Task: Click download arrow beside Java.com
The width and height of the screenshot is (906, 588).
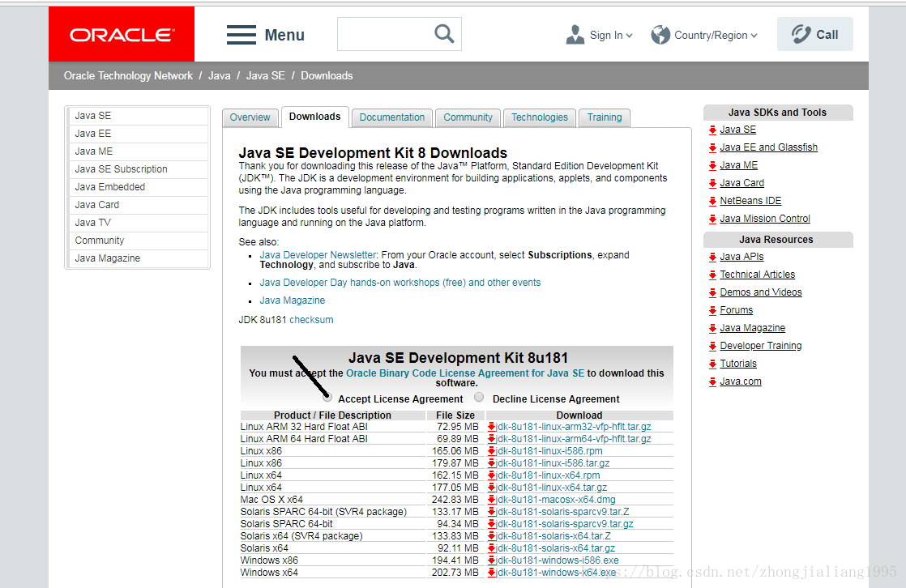Action: click(x=712, y=381)
